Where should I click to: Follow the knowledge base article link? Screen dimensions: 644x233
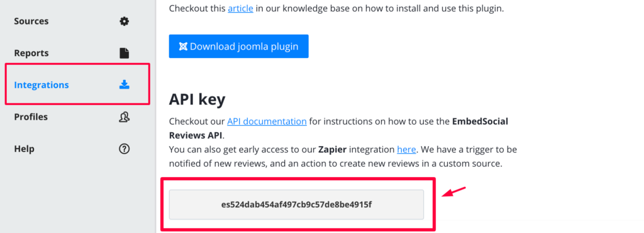pos(240,9)
